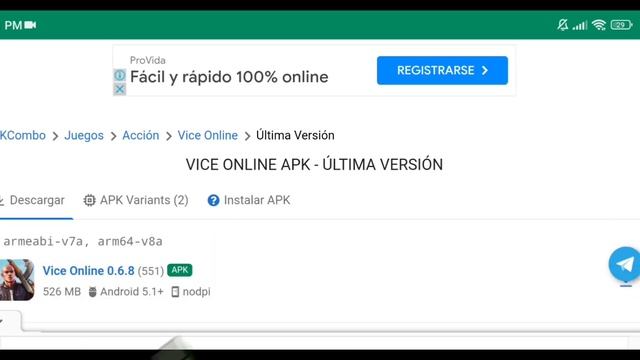Open the Acción breadcrumb link
Screen dimensions: 640x360
pyautogui.click(x=141, y=135)
